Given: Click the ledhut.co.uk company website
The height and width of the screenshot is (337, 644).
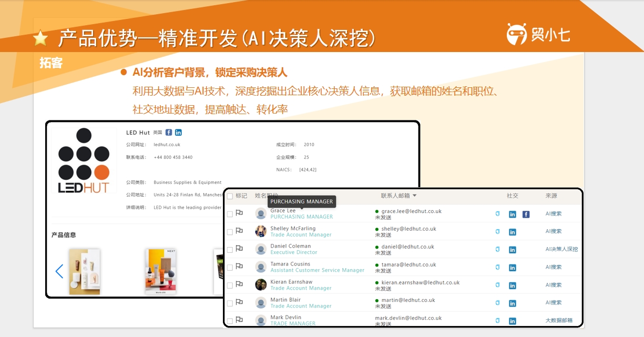Looking at the screenshot, I should point(167,145).
